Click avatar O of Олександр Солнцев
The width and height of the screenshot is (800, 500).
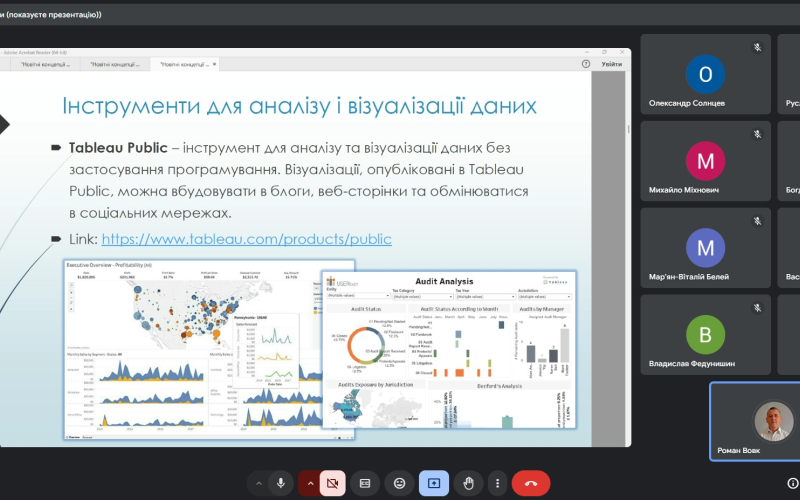pyautogui.click(x=705, y=74)
